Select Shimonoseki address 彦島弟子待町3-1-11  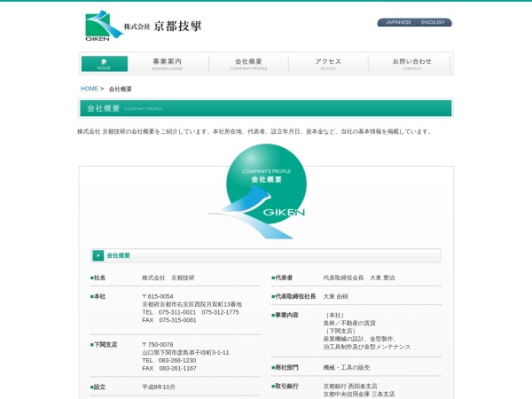pyautogui.click(x=185, y=353)
